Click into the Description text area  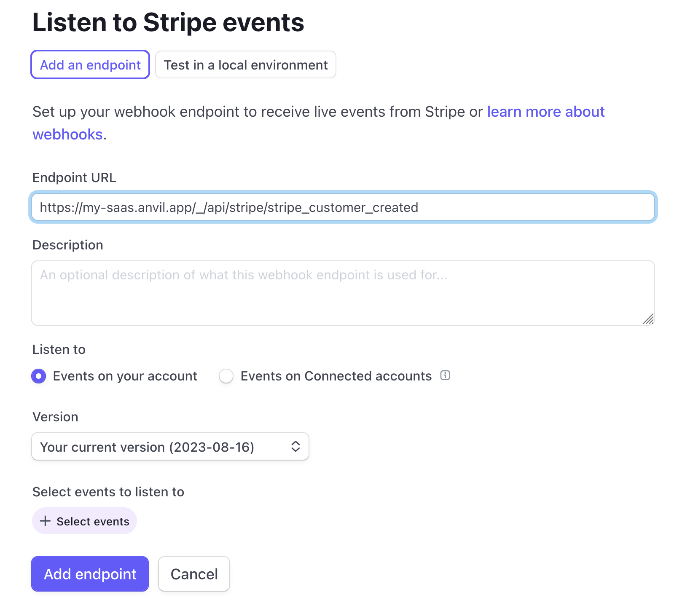(342, 293)
